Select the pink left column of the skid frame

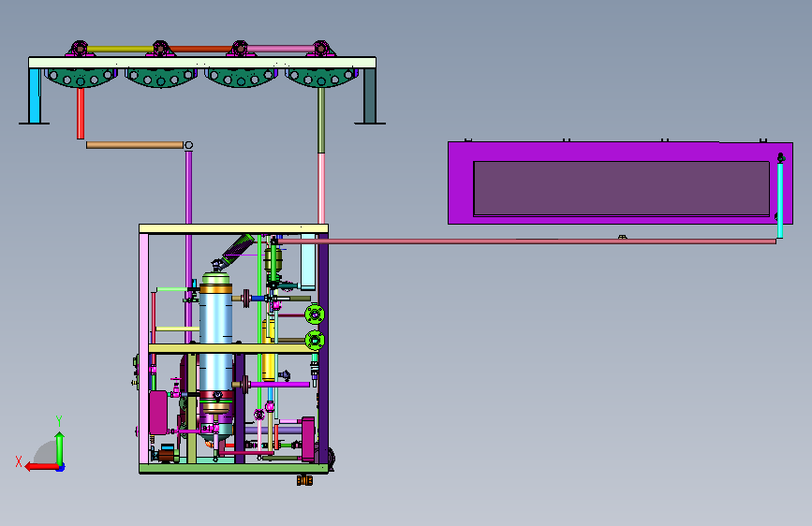143,349
